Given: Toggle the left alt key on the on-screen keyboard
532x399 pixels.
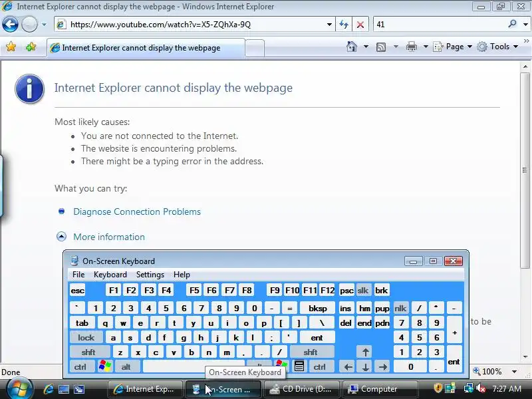Looking at the screenshot, I should [126, 367].
